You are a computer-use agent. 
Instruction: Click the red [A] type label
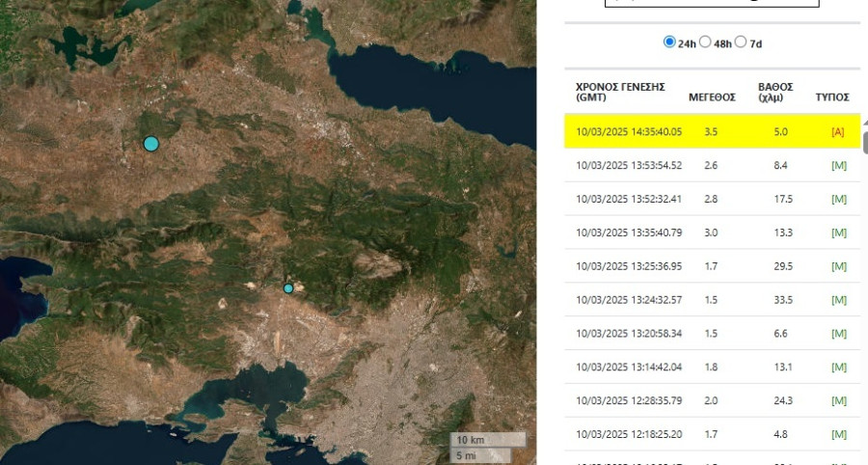pos(837,132)
